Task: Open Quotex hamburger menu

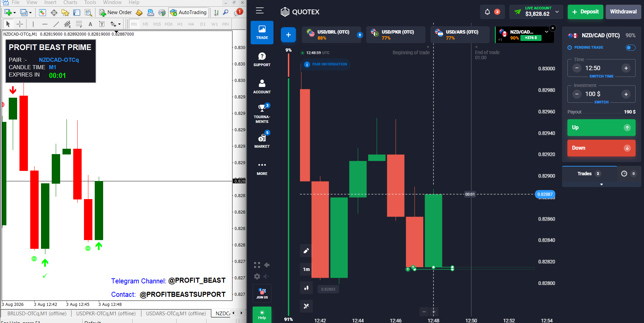Action: tap(260, 11)
